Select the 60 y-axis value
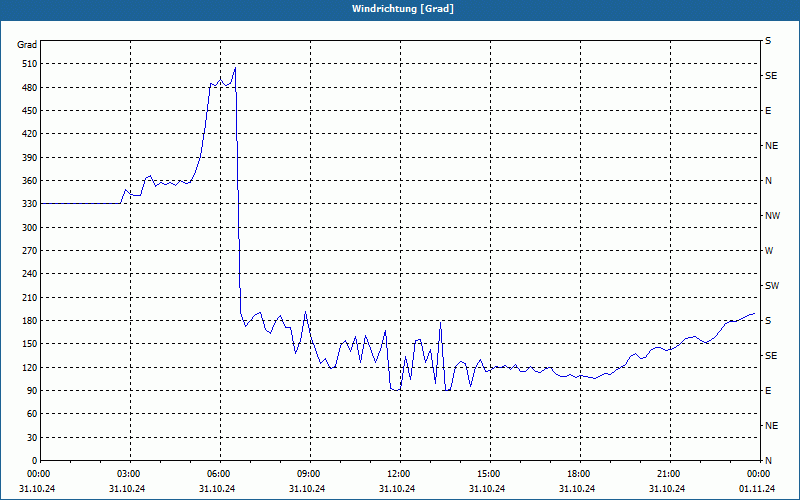Image resolution: width=800 pixels, height=500 pixels. (x=32, y=414)
